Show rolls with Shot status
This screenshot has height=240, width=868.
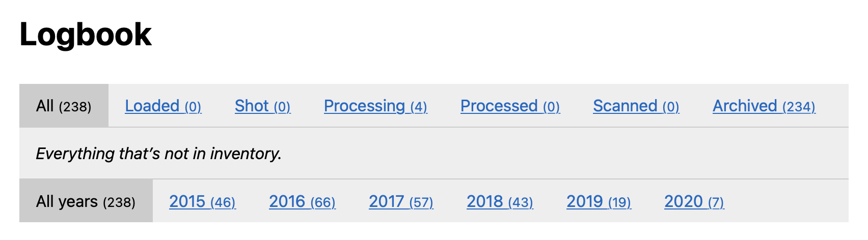click(262, 106)
